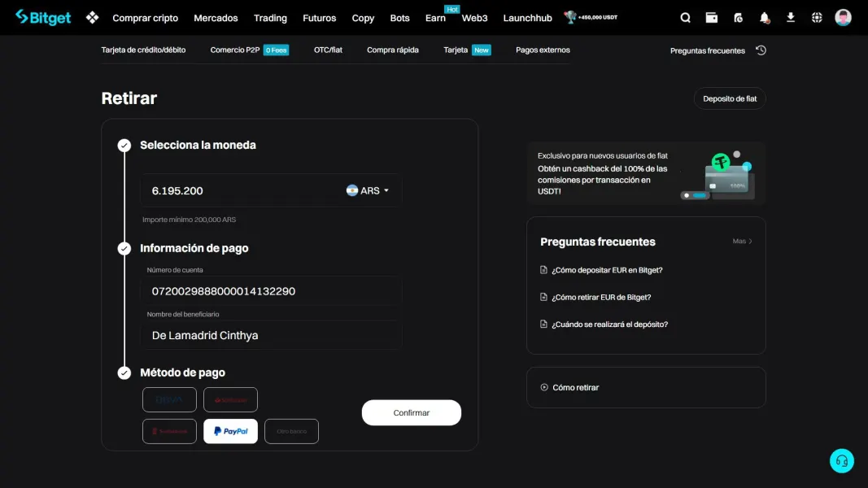This screenshot has width=868, height=488.
Task: Switch to Pagos externos tab
Action: [x=543, y=50]
